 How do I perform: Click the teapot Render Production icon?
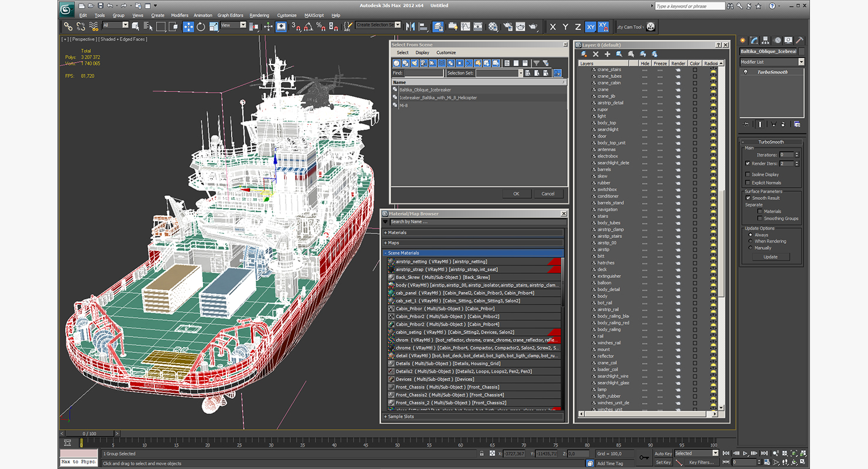pos(533,26)
